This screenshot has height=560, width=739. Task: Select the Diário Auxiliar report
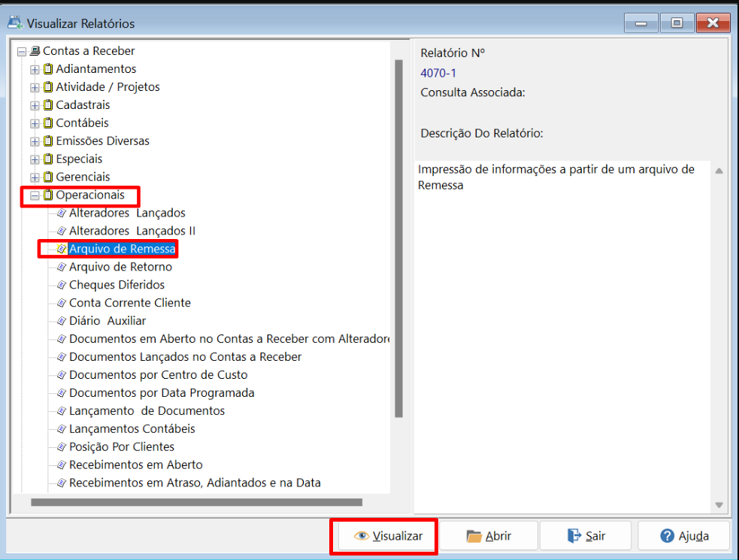(x=108, y=321)
